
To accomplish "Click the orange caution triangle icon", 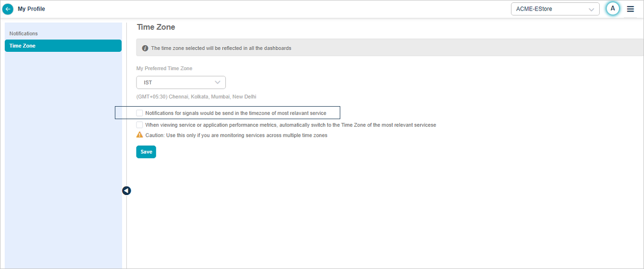I will (140, 135).
